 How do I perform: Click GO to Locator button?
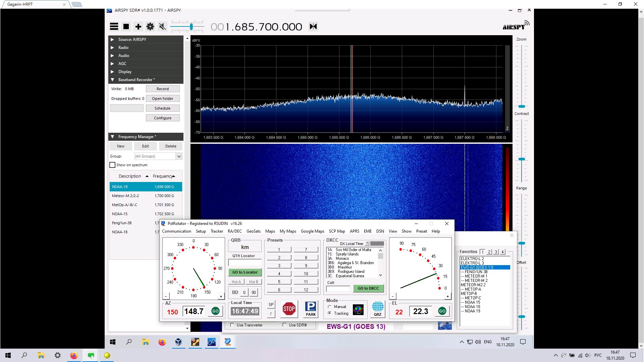(245, 272)
